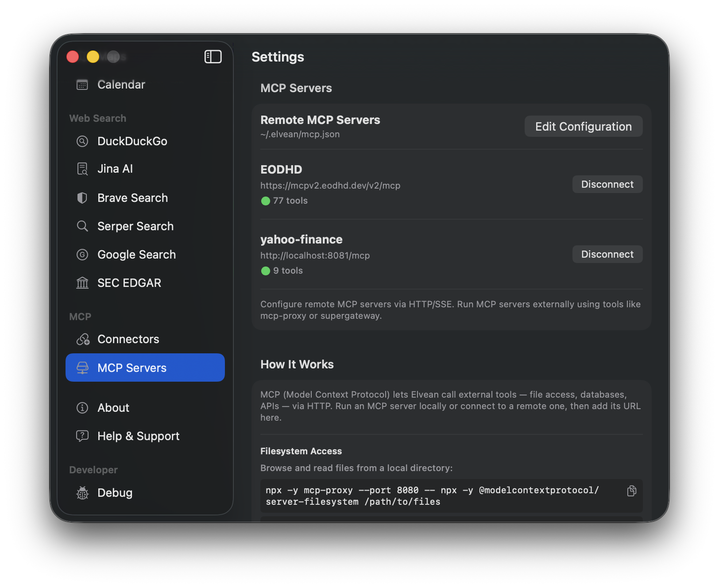This screenshot has width=719, height=588.
Task: Click the Settings title
Action: point(278,57)
